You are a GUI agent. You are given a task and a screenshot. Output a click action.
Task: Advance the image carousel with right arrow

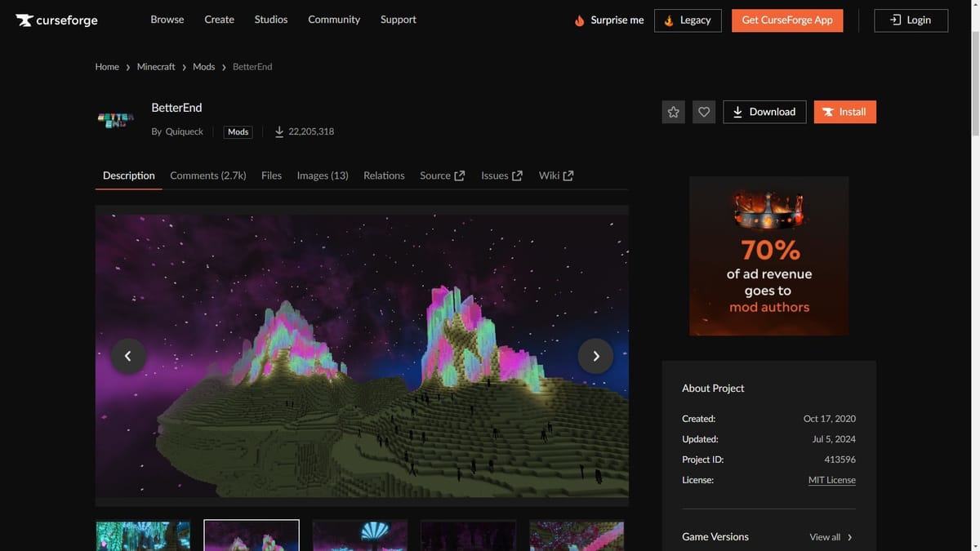pyautogui.click(x=595, y=355)
